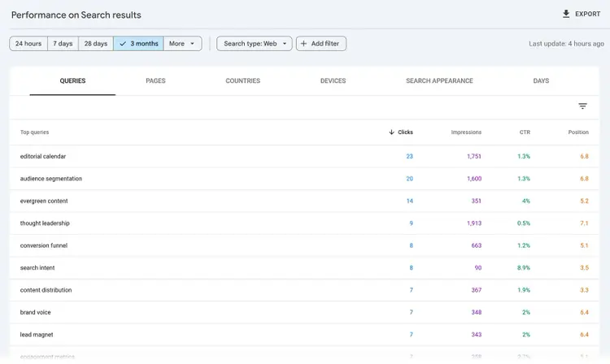Screen dimensions: 610x364
Task: Open the Search Appearance tab
Action: pos(439,80)
